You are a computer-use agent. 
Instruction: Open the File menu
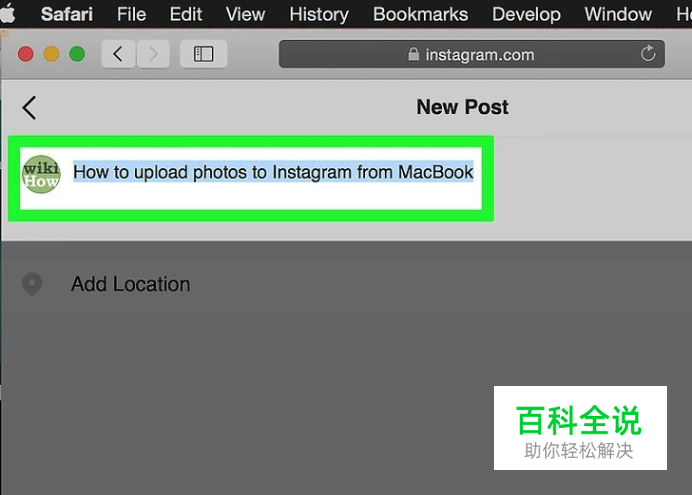(x=131, y=14)
